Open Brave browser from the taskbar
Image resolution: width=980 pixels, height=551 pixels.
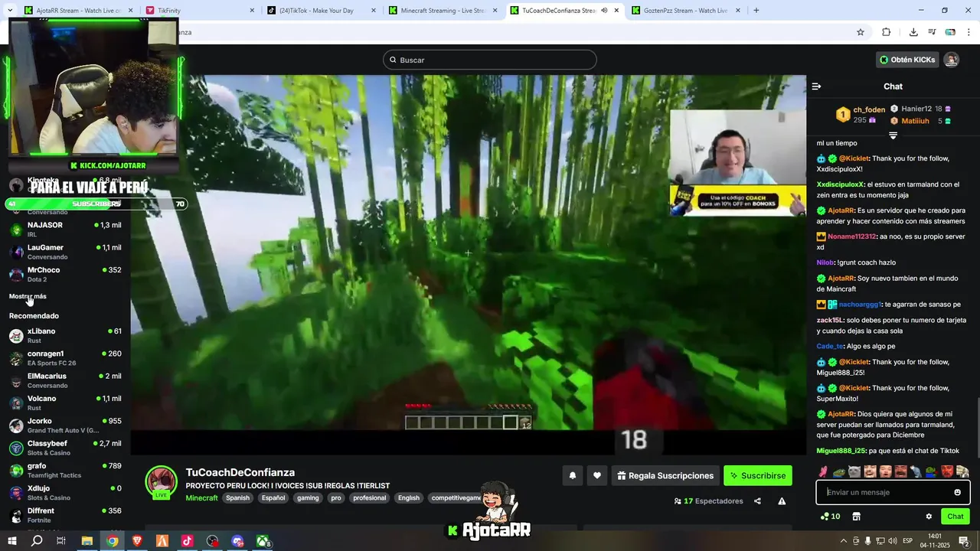(137, 541)
